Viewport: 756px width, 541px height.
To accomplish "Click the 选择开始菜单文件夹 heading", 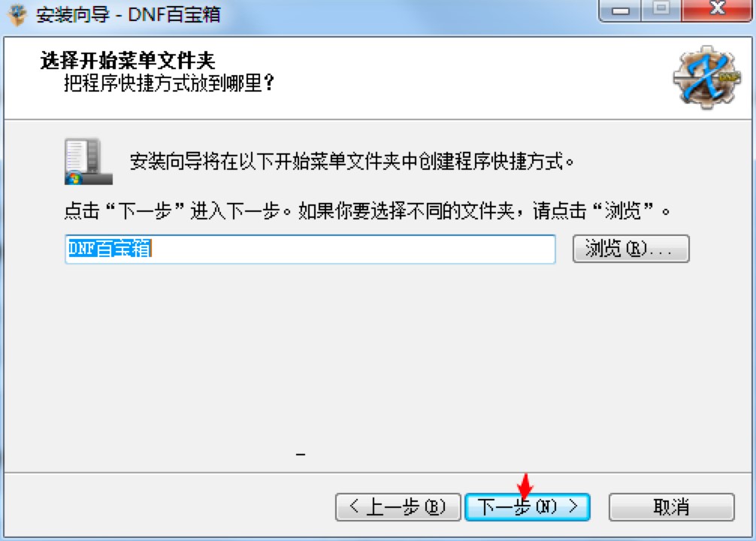I will click(128, 60).
